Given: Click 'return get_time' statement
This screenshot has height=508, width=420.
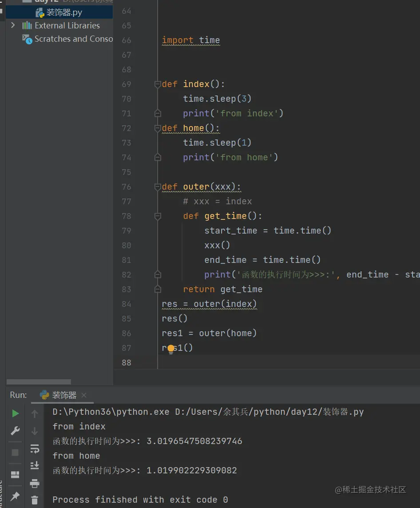Looking at the screenshot, I should [x=222, y=290].
